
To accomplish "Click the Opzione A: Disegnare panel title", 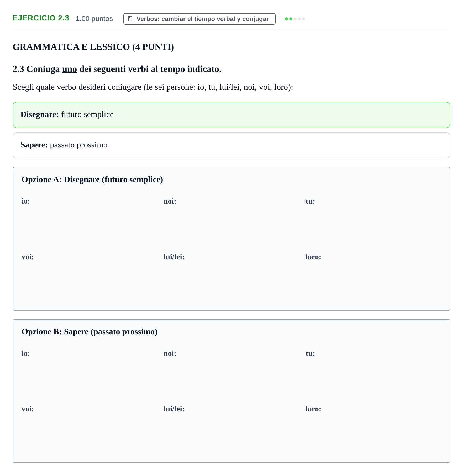I will click(92, 179).
